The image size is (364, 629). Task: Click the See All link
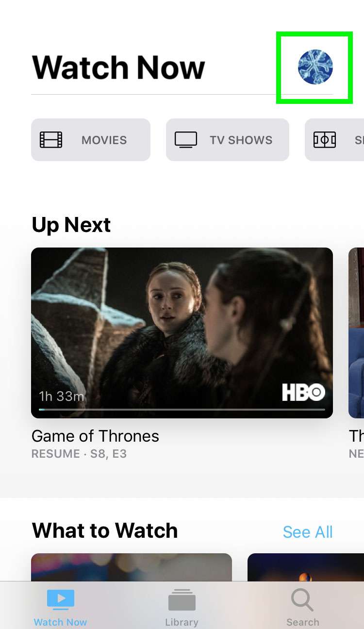[x=308, y=532]
